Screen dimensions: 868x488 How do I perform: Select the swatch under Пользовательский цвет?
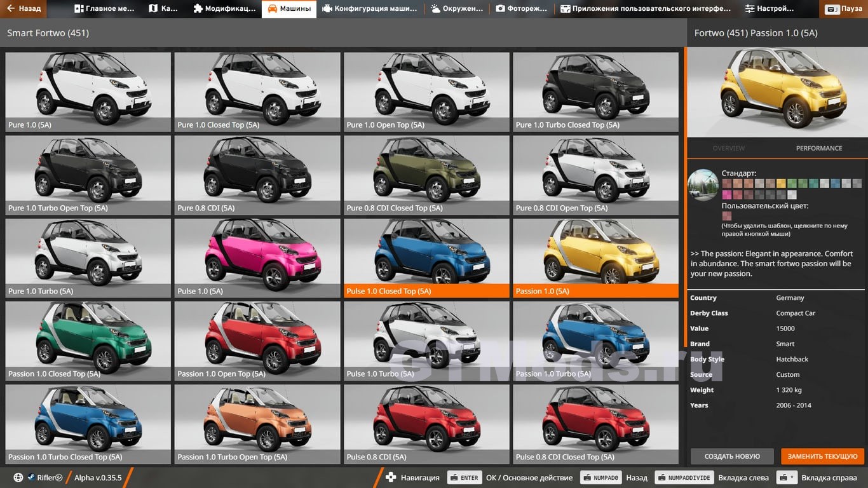726,216
